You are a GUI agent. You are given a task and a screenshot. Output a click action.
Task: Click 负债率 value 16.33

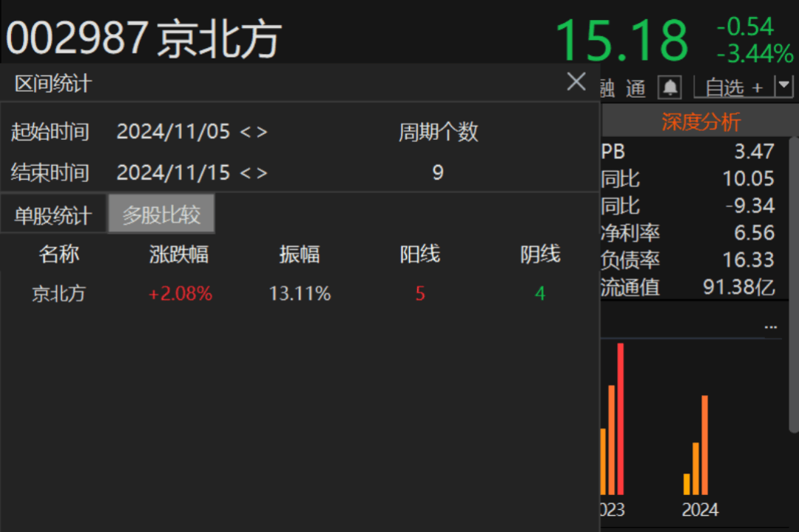coord(749,260)
